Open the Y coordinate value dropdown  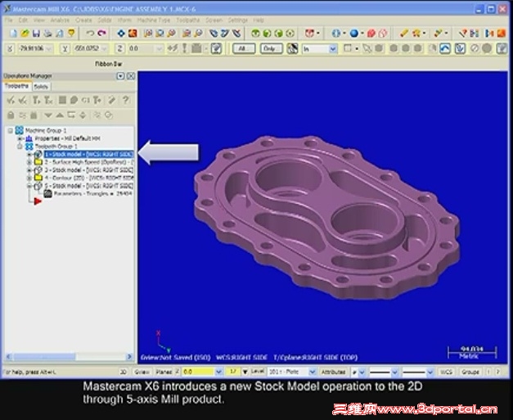pyautogui.click(x=104, y=49)
